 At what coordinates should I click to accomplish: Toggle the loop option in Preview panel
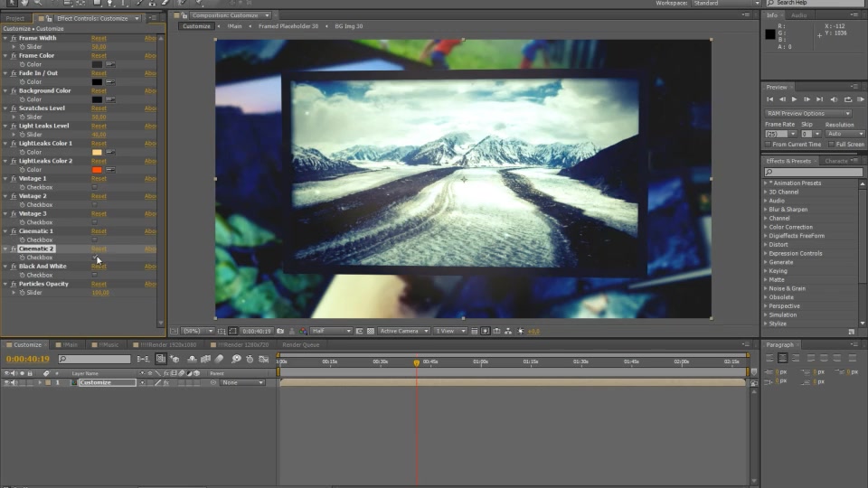coord(848,99)
